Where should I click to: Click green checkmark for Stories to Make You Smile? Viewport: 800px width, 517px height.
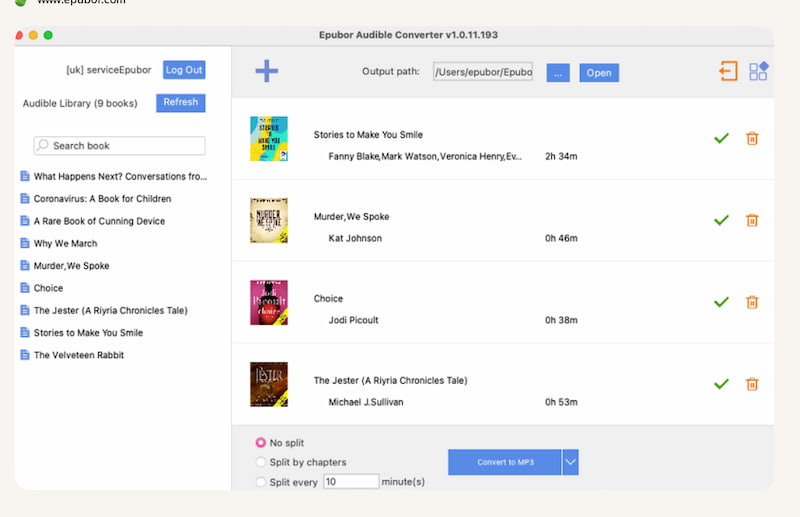click(x=721, y=138)
